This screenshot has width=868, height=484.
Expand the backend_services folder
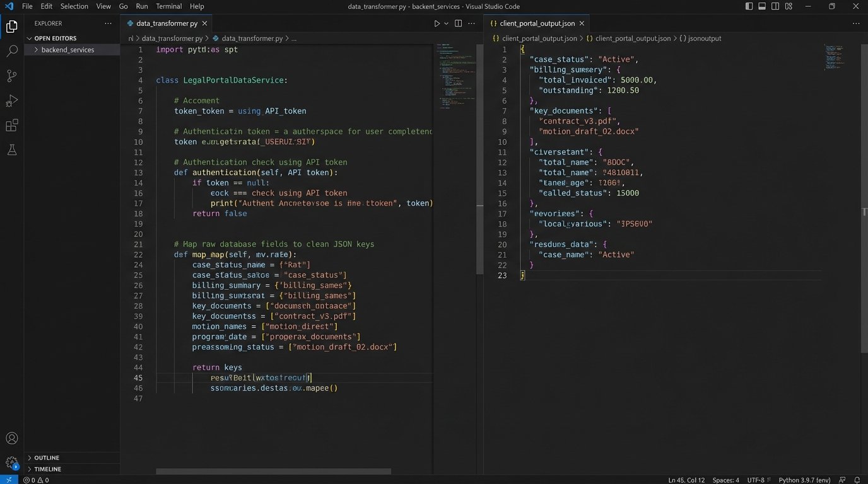pyautogui.click(x=67, y=50)
